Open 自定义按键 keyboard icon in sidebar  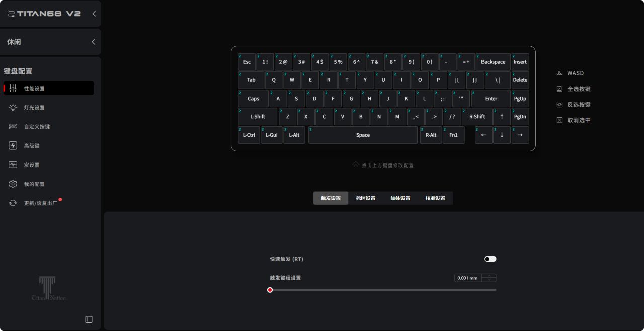[13, 126]
